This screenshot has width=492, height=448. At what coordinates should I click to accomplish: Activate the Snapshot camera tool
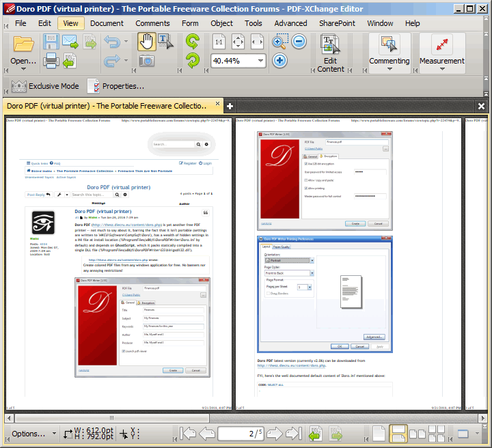147,61
